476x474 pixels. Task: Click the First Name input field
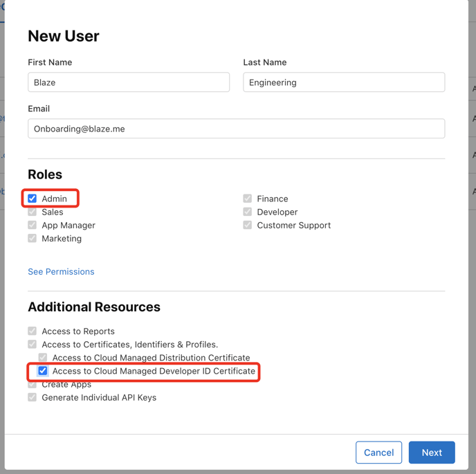(x=129, y=82)
